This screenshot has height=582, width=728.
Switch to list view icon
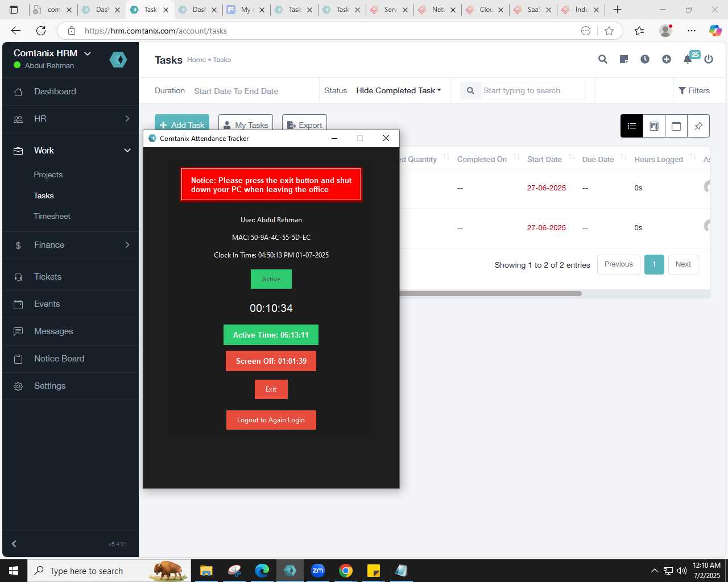[x=632, y=126]
